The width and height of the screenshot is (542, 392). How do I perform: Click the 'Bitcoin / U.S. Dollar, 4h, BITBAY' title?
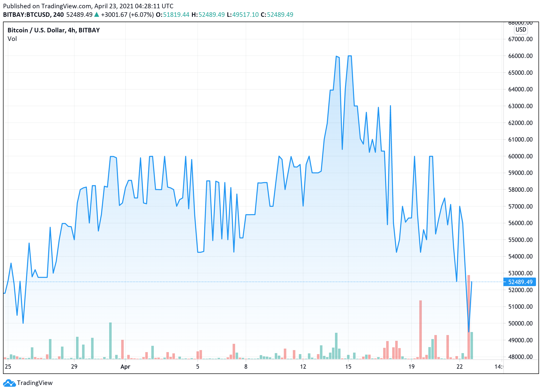point(54,30)
